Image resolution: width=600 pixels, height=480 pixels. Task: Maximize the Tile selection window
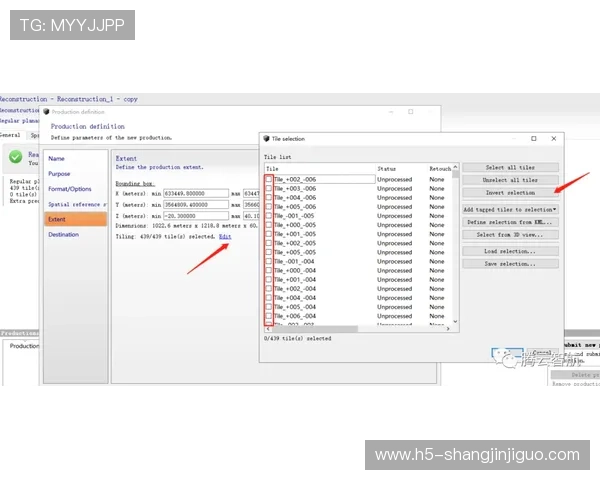click(x=534, y=139)
